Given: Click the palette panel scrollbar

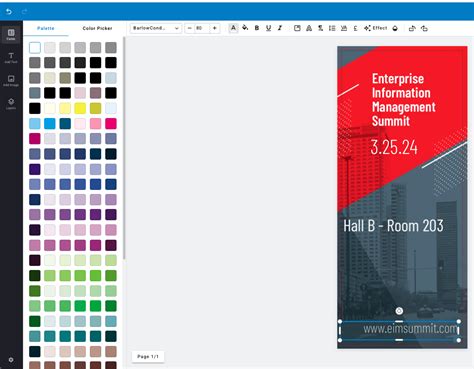Looking at the screenshot, I should [124, 148].
